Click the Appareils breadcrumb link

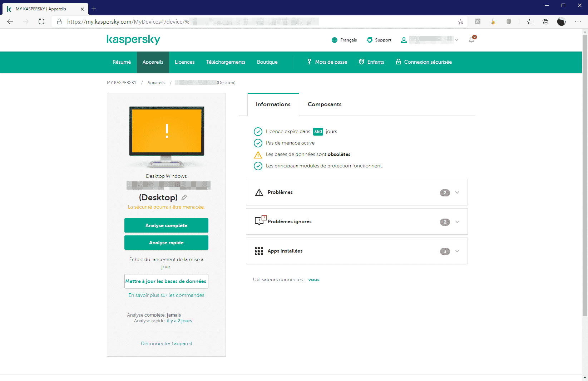coord(156,83)
